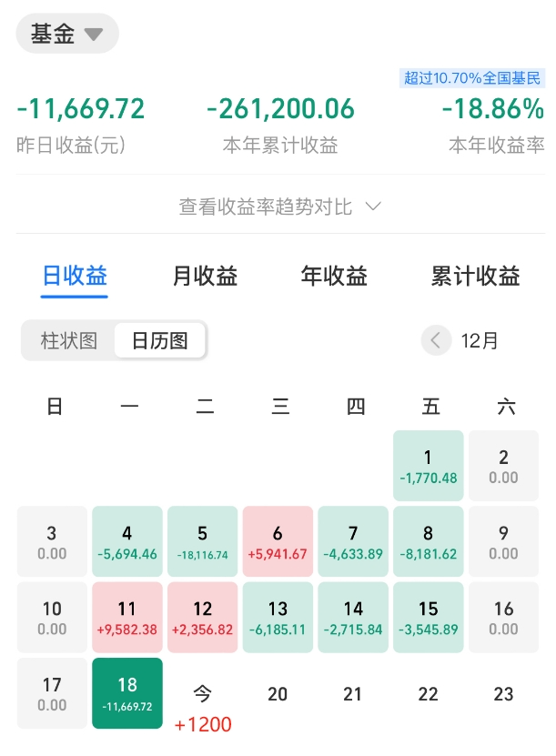Tap the 昨日收益(元) label
The height and width of the screenshot is (756, 556).
(x=71, y=146)
